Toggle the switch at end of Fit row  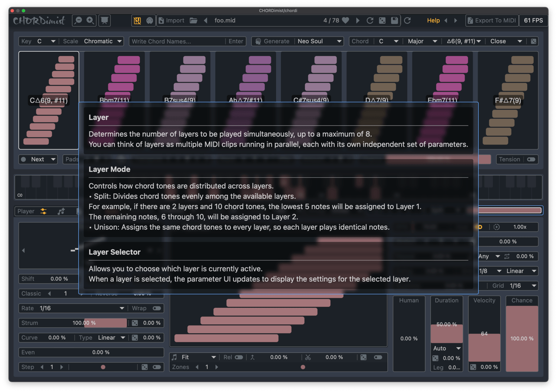coord(378,357)
